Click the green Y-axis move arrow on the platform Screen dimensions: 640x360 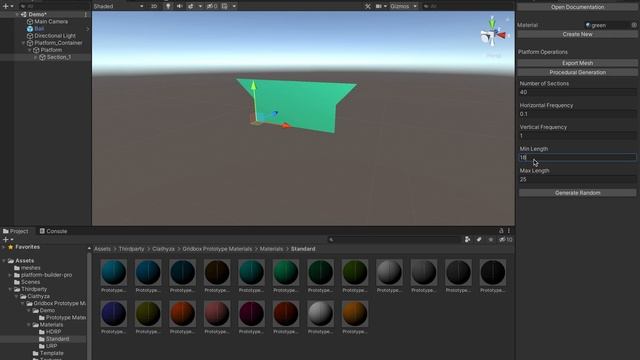(253, 85)
